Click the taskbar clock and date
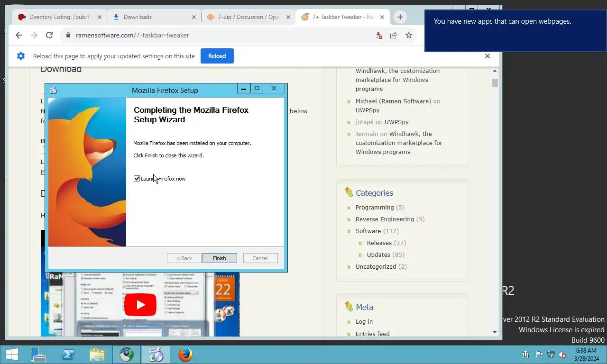The width and height of the screenshot is (607, 364). (586, 355)
